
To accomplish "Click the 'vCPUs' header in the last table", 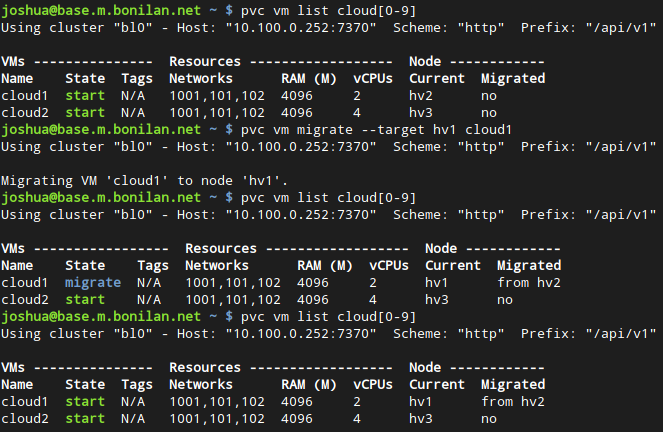I will coord(373,385).
